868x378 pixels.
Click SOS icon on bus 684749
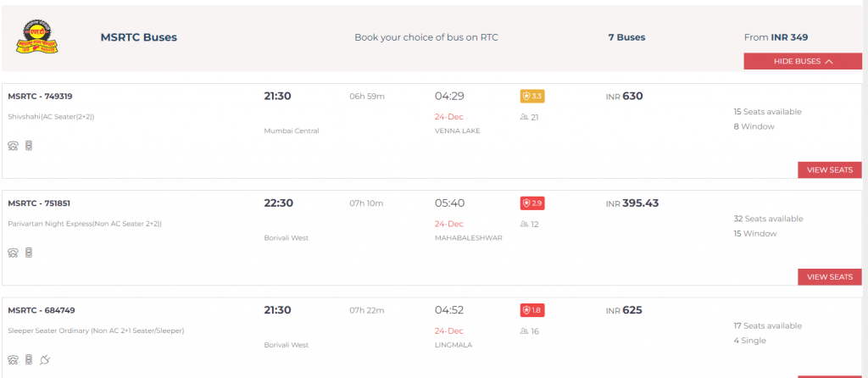[14, 359]
